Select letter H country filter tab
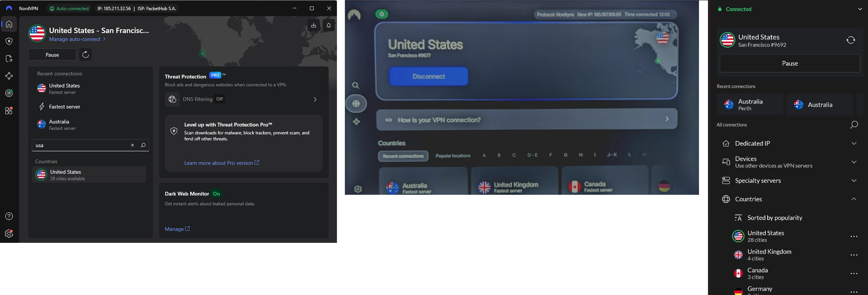This screenshot has width=868, height=295. [581, 155]
